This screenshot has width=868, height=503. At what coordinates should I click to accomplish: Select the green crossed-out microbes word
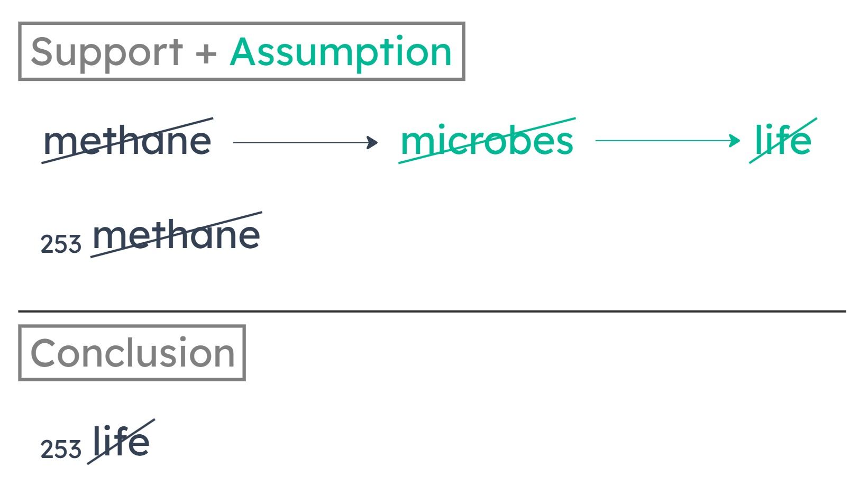coord(487,141)
